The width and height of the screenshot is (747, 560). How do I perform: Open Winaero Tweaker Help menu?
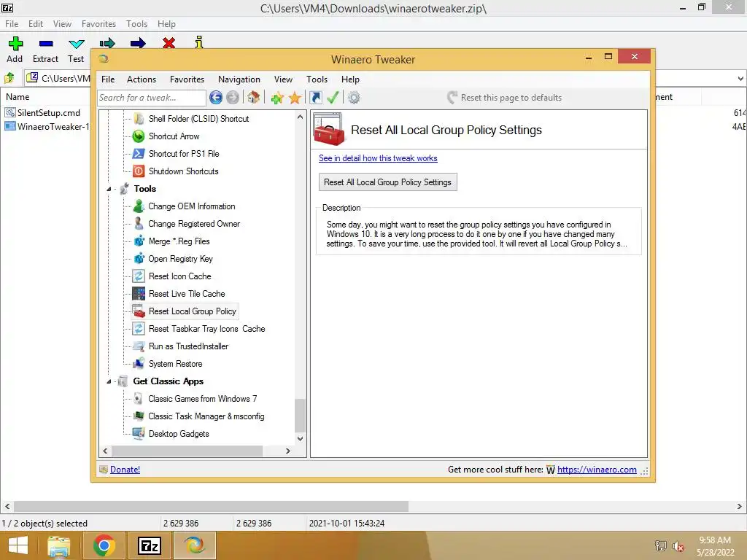point(350,79)
